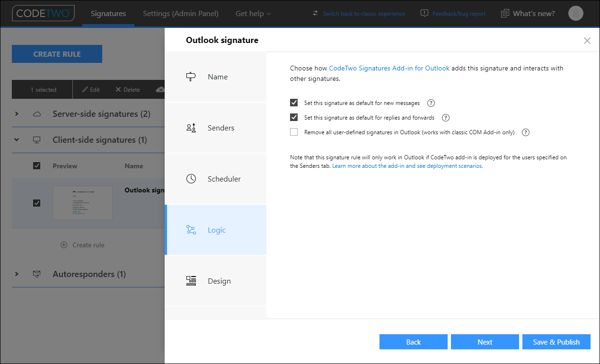Open the Signatures tab
600x364 pixels.
point(108,13)
